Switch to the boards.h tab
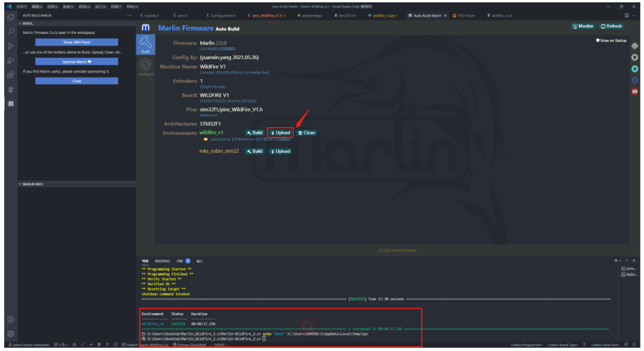 tap(151, 16)
